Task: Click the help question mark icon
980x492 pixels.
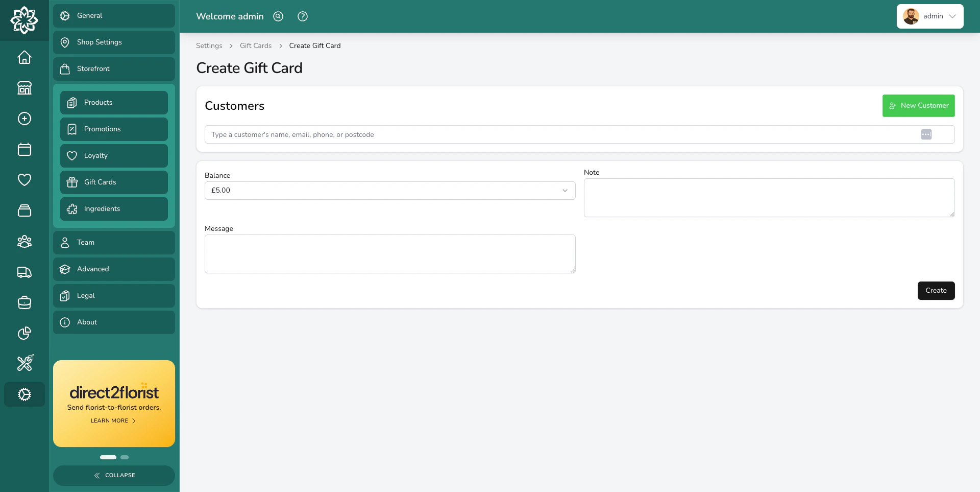Action: tap(302, 16)
